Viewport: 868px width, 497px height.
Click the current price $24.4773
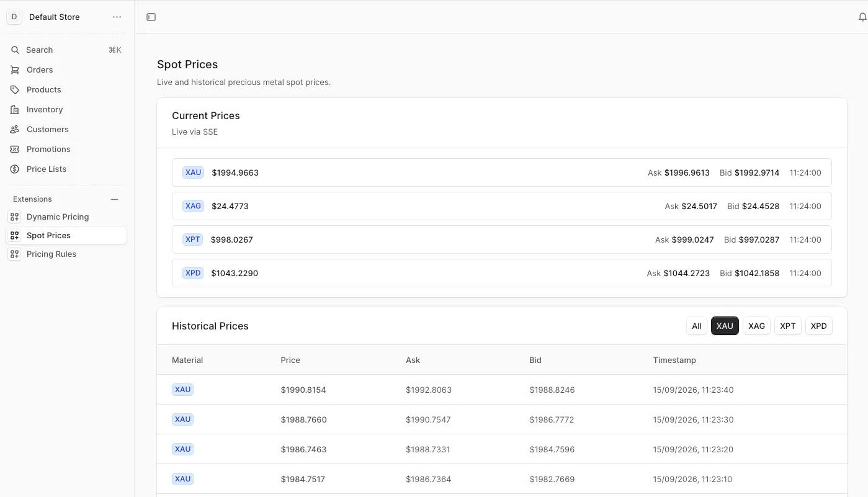tap(230, 206)
